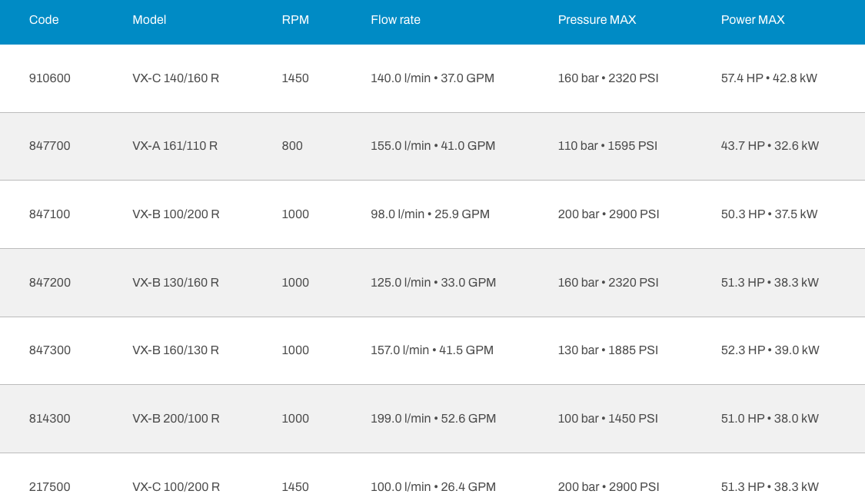Screen dimensions: 865x504
Task: Click product code 217500
Action: pyautogui.click(x=50, y=487)
